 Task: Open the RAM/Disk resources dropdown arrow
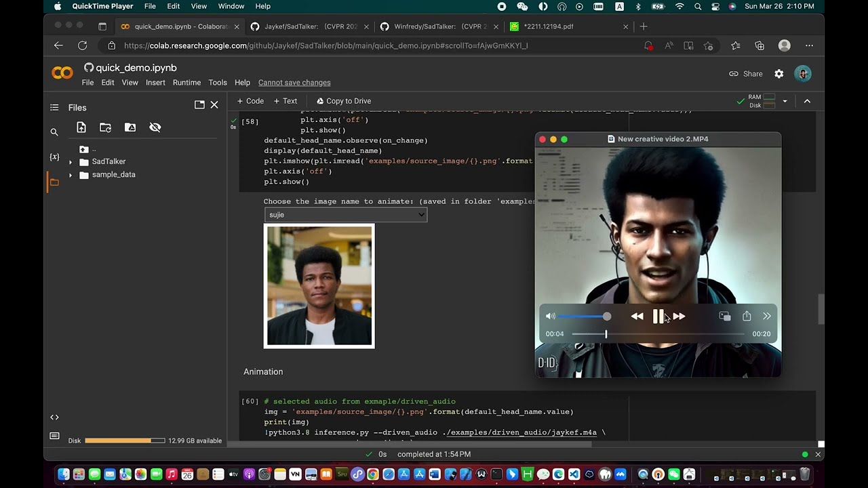click(x=785, y=101)
